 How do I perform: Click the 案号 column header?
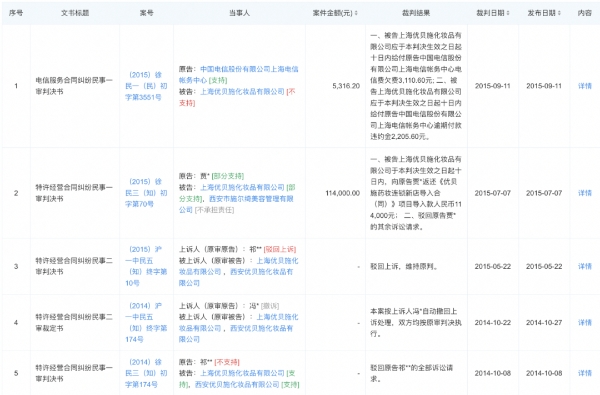pyautogui.click(x=147, y=13)
